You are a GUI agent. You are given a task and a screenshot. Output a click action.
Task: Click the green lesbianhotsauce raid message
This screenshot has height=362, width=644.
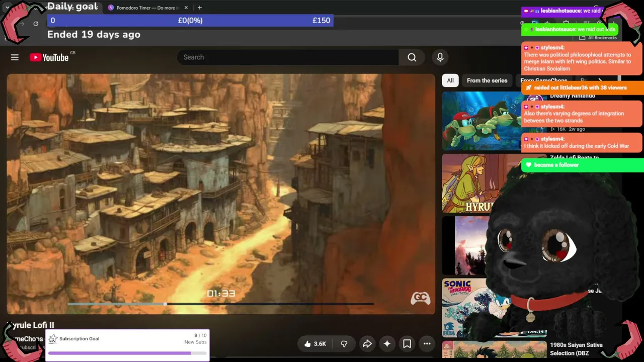point(569,30)
